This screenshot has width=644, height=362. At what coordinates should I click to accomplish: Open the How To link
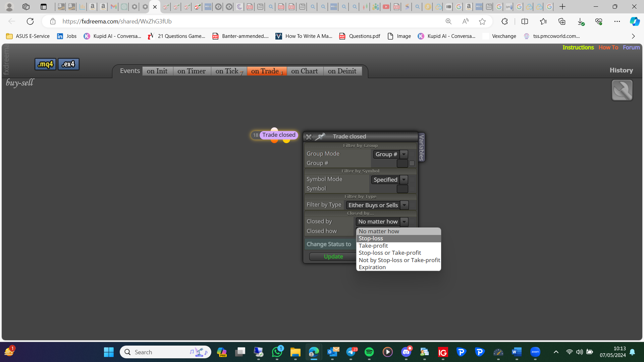point(608,47)
